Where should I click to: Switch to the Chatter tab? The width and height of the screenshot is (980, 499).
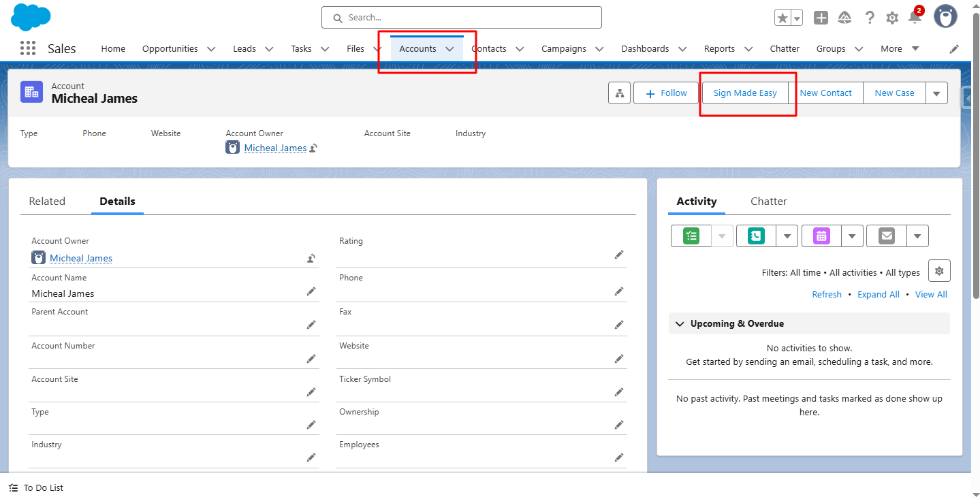[x=768, y=202]
